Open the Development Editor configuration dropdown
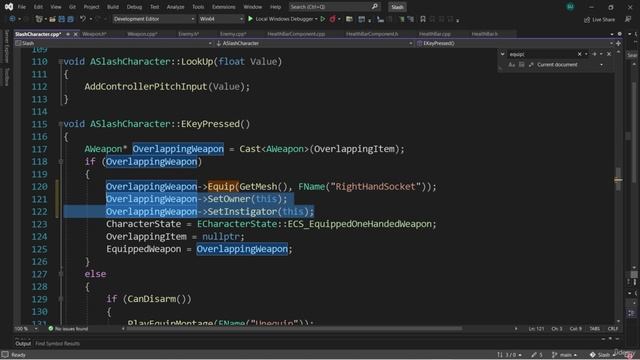Viewport: 640px width, 360px height. [x=153, y=19]
